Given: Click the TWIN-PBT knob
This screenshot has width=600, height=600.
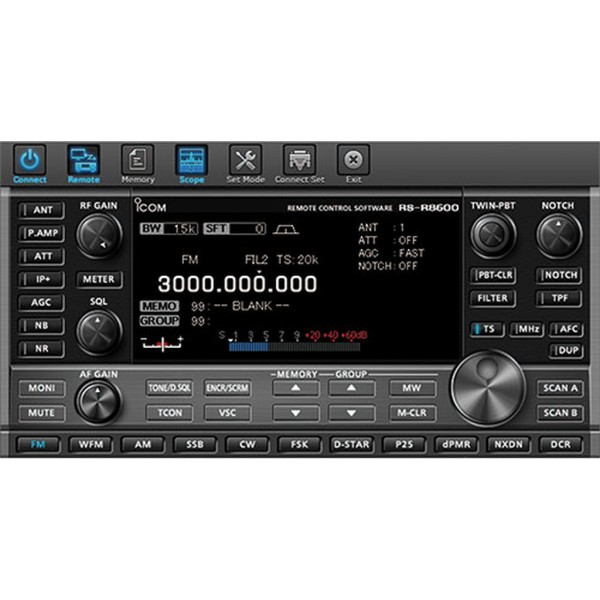Looking at the screenshot, I should pos(493,235).
